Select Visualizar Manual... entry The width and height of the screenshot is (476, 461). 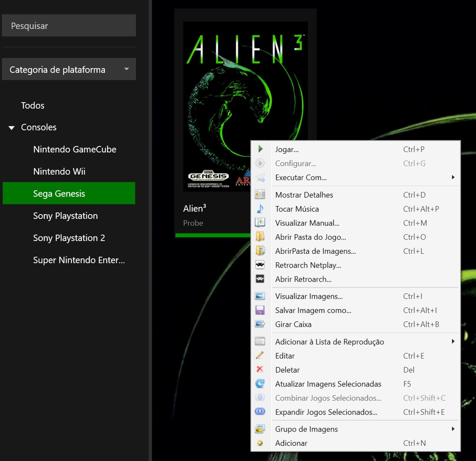pos(355,223)
